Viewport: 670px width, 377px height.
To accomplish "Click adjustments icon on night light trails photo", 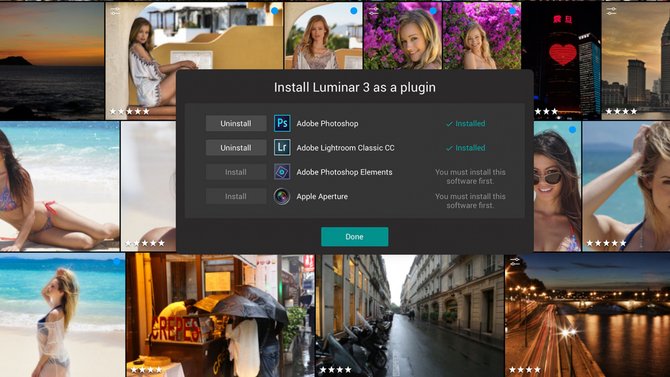I will point(515,262).
